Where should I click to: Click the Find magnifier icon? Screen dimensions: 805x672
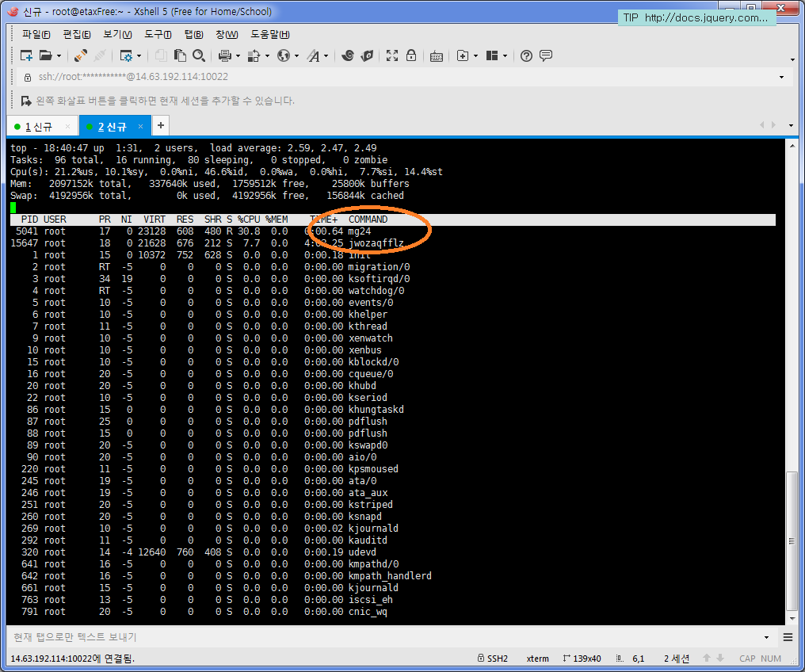click(x=199, y=55)
